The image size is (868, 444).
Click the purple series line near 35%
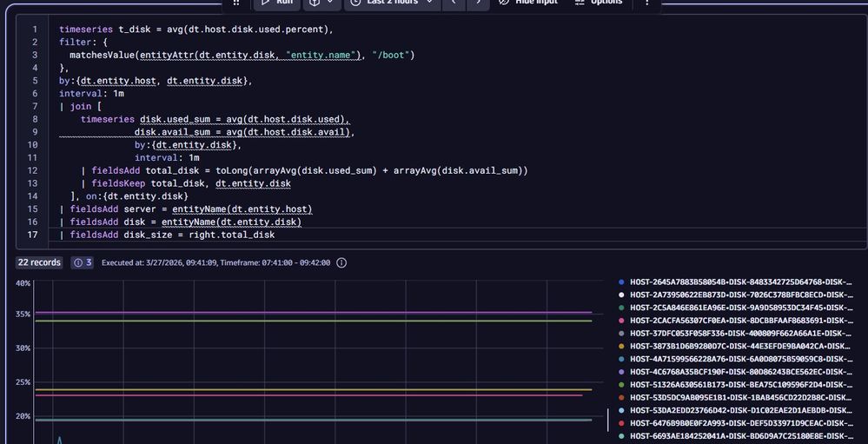pyautogui.click(x=314, y=313)
